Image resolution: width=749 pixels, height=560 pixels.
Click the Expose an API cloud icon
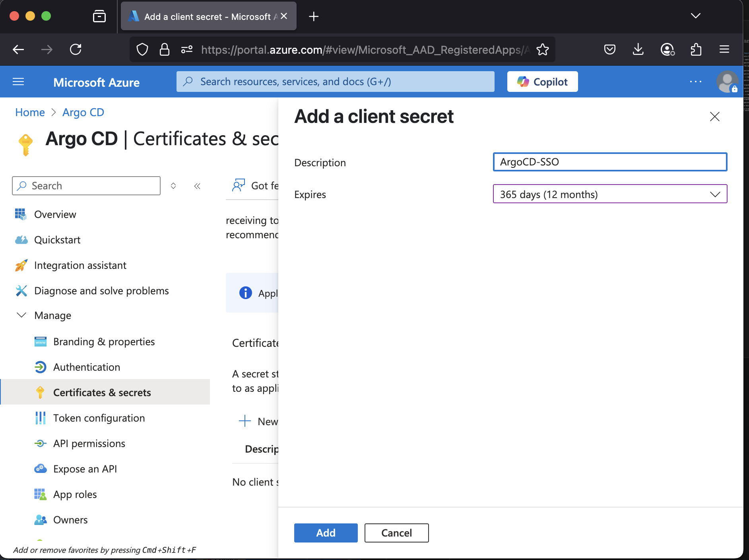[41, 469]
